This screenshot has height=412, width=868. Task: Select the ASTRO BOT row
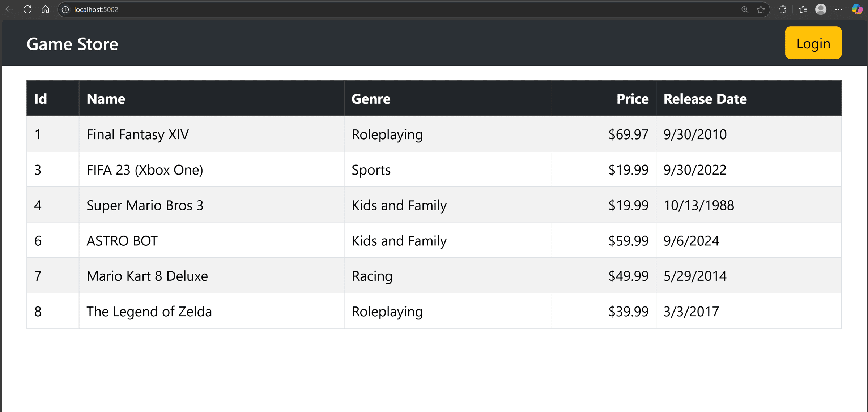point(434,240)
